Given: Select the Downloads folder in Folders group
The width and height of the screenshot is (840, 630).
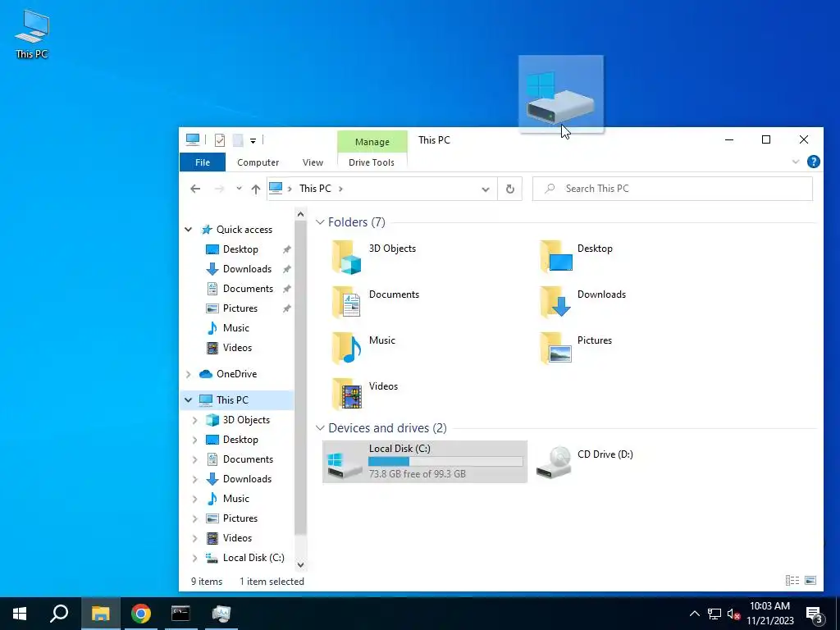Looking at the screenshot, I should pos(583,304).
